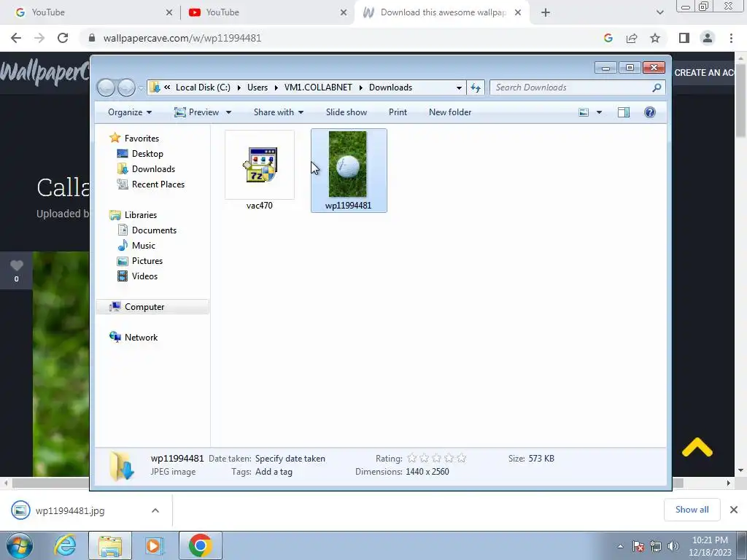
Task: Select the wallpaper download tab in Chrome
Action: click(x=441, y=12)
